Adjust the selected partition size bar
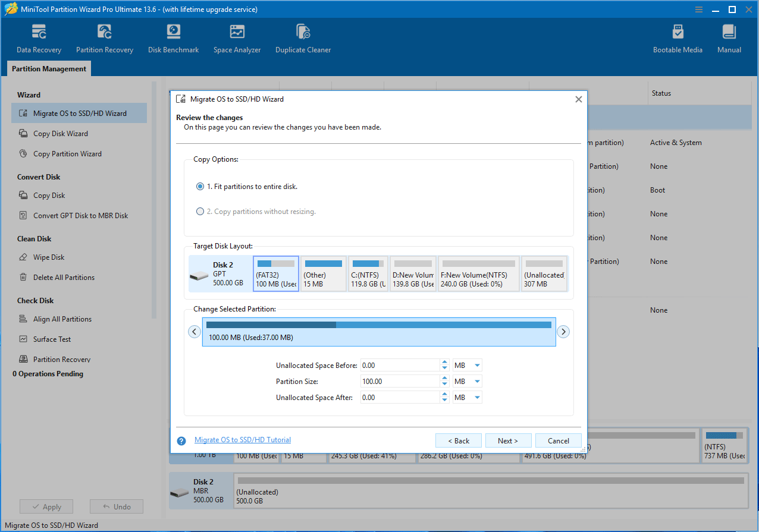Screen dimensions: 759x532 point(379,332)
